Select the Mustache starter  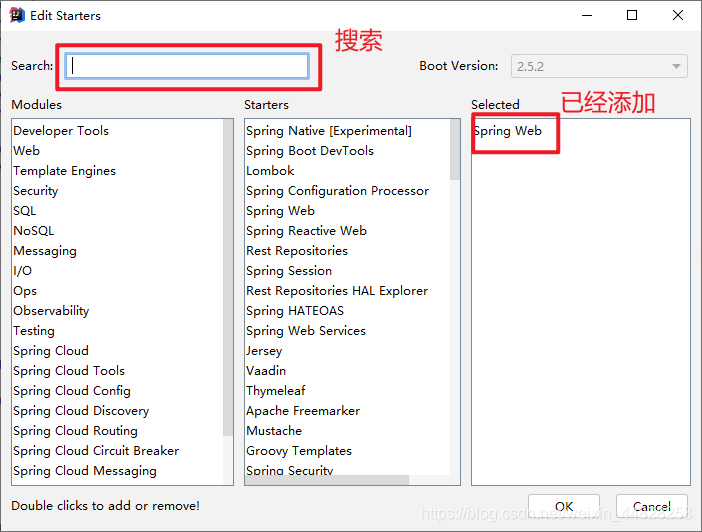[274, 431]
